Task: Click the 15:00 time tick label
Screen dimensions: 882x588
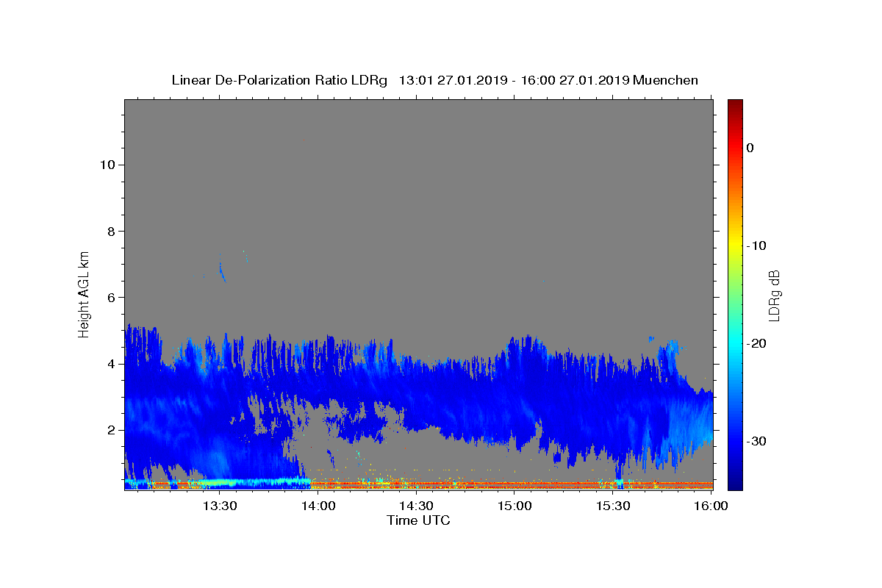Action: 515,506
